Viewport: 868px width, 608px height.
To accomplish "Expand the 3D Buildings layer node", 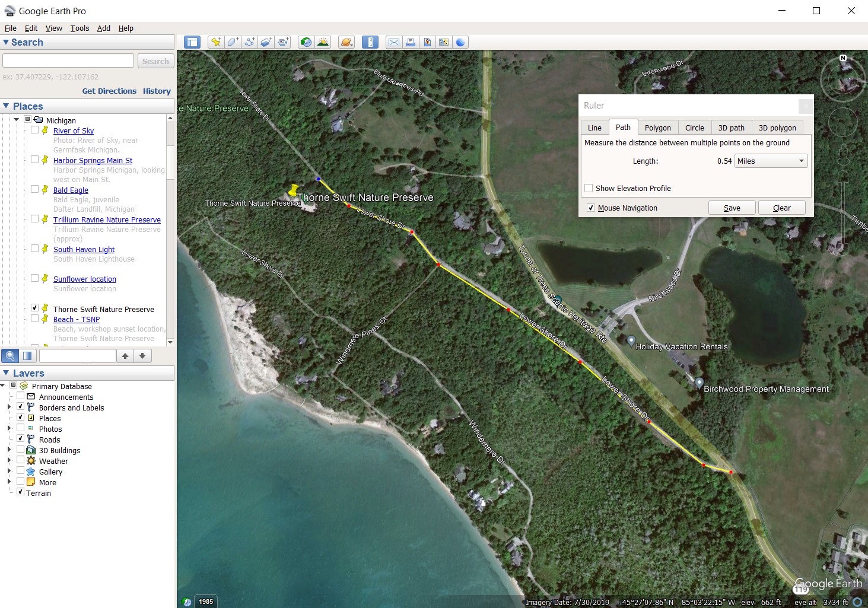I will coord(9,450).
